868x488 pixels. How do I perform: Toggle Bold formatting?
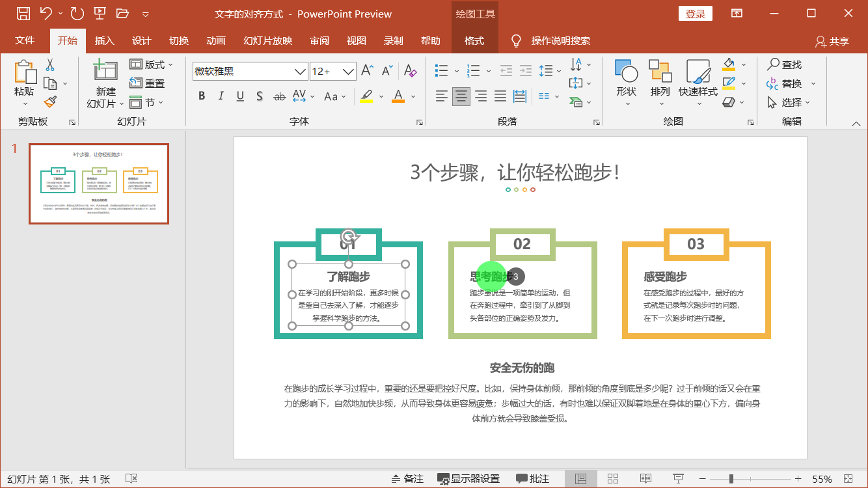pos(202,96)
